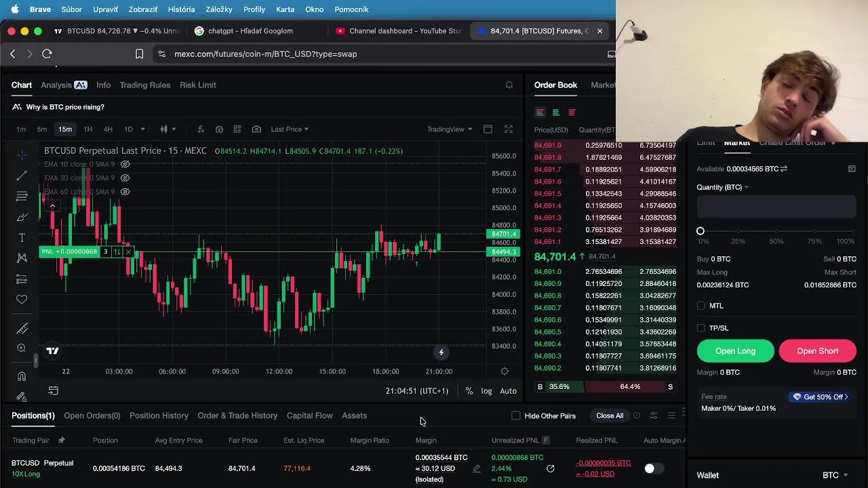Check Hide Other Pairs
The image size is (868, 488).
pos(516,415)
